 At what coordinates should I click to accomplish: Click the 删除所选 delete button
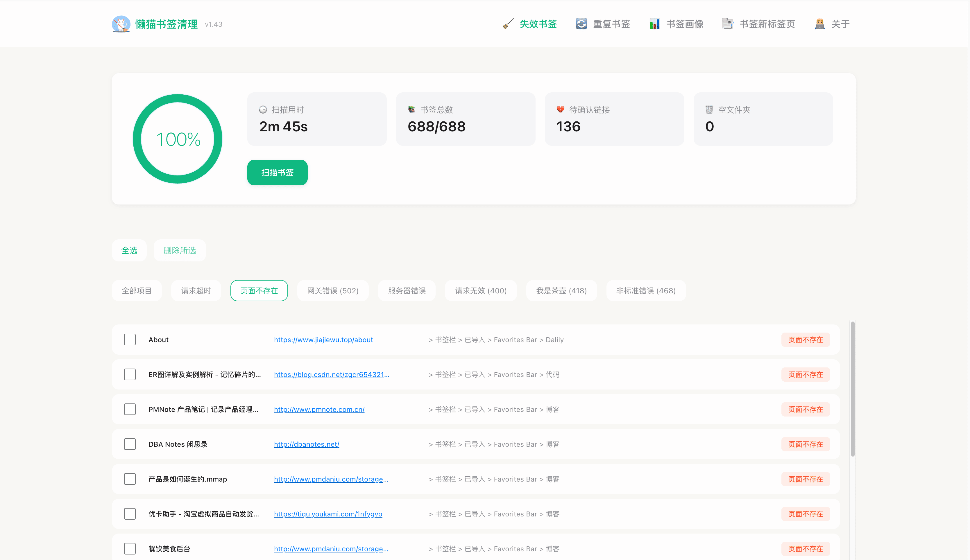(179, 250)
